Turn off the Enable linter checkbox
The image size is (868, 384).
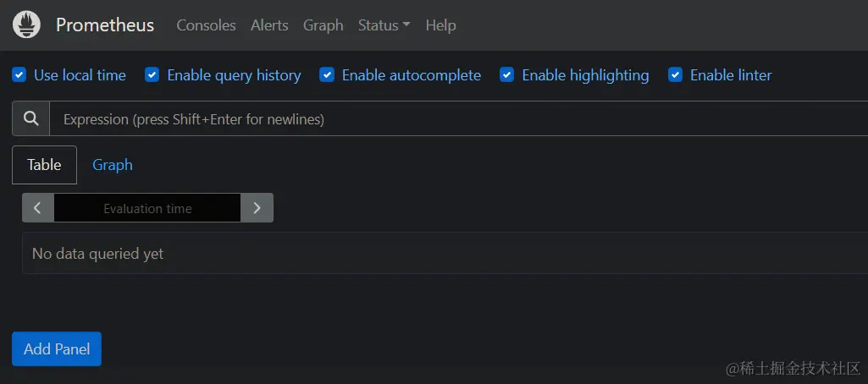click(676, 74)
